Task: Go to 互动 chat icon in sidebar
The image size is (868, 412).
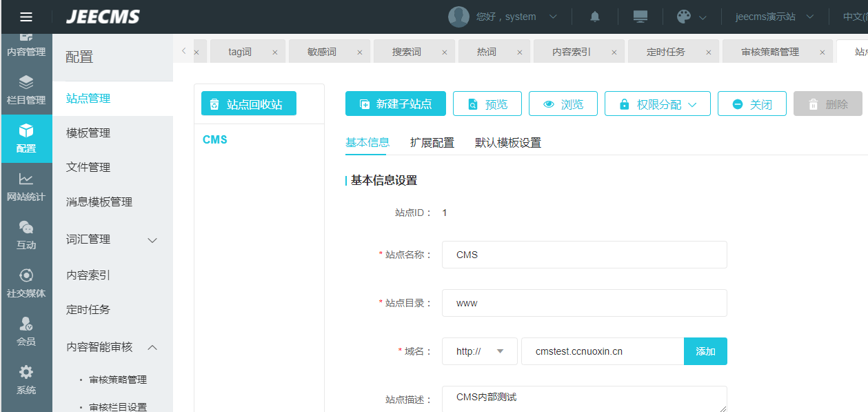Action: point(26,235)
